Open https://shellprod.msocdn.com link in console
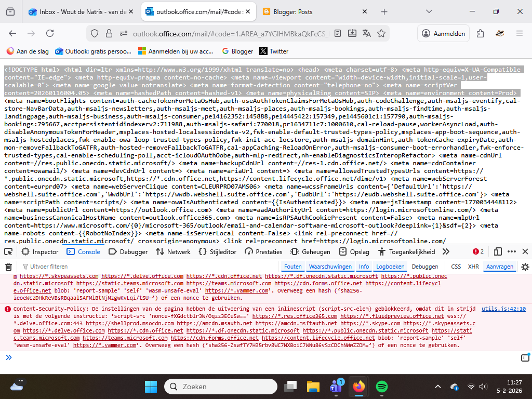The width and height of the screenshot is (532, 399). tap(129, 323)
